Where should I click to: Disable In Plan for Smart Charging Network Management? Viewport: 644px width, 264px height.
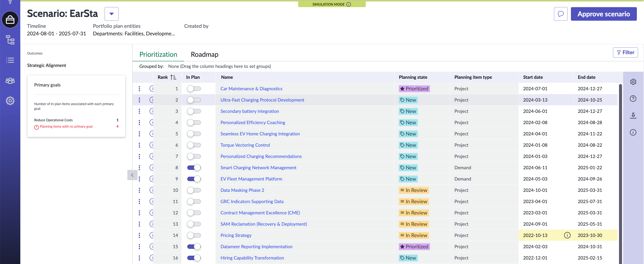click(x=194, y=168)
